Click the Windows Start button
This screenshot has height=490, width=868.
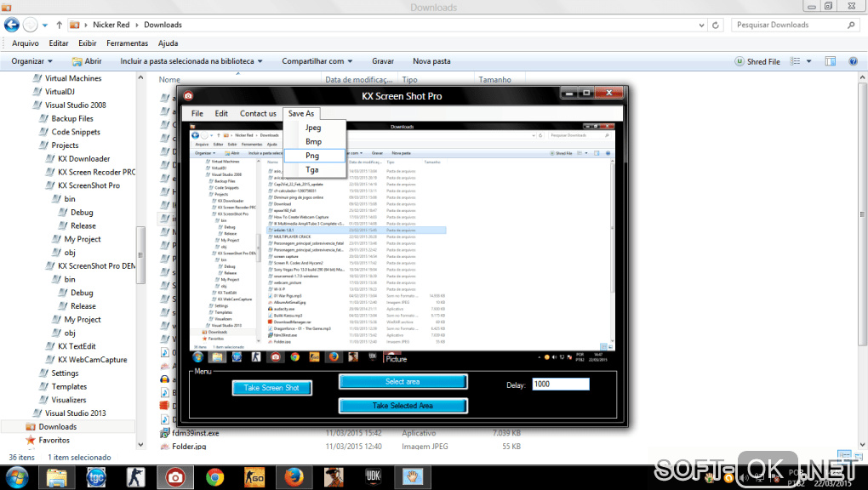16,476
